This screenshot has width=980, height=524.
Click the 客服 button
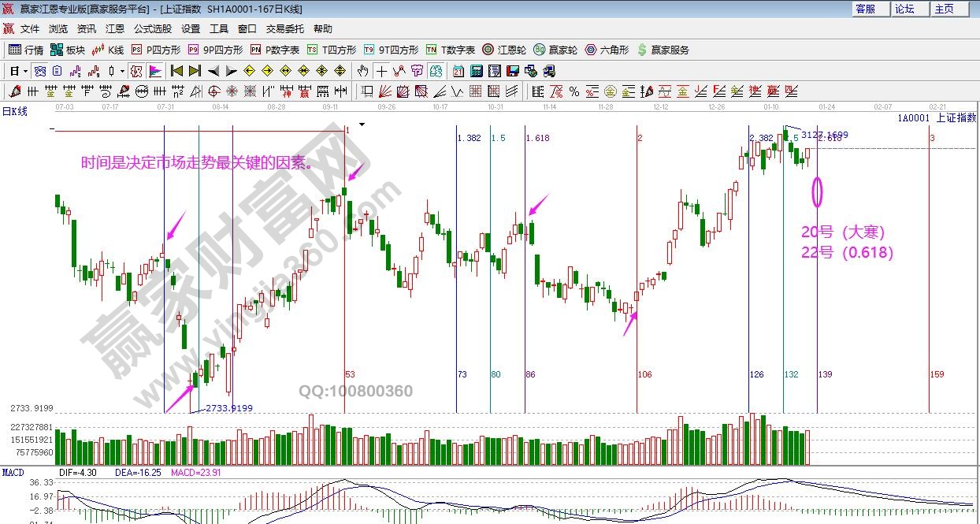[865, 9]
